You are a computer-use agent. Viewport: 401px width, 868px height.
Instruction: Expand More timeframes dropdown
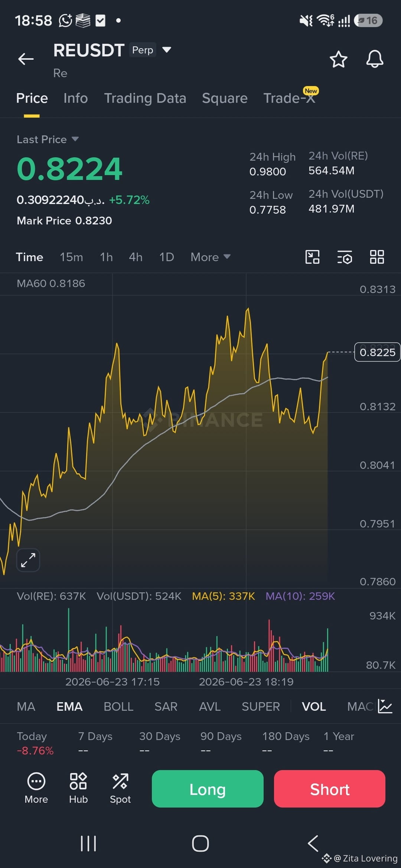click(211, 257)
